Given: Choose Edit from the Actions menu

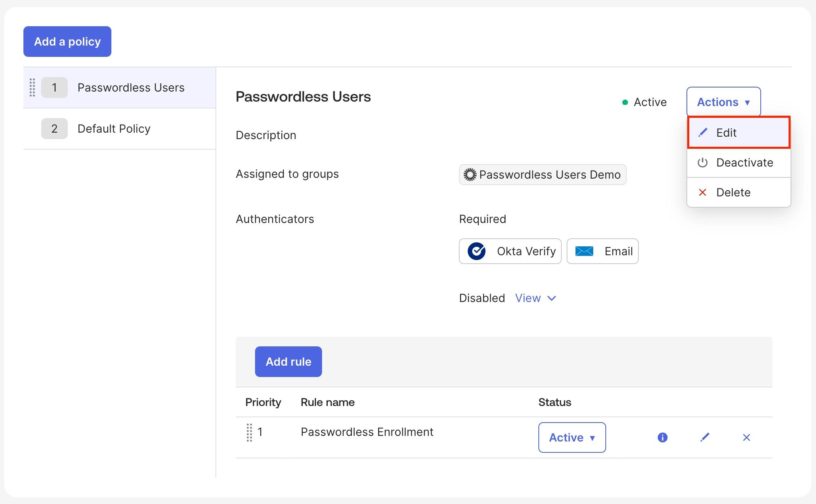Looking at the screenshot, I should (738, 133).
